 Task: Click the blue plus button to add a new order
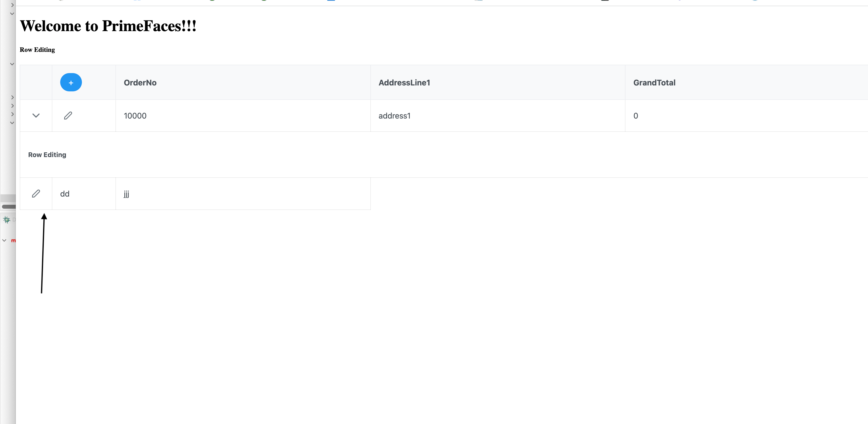tap(71, 82)
